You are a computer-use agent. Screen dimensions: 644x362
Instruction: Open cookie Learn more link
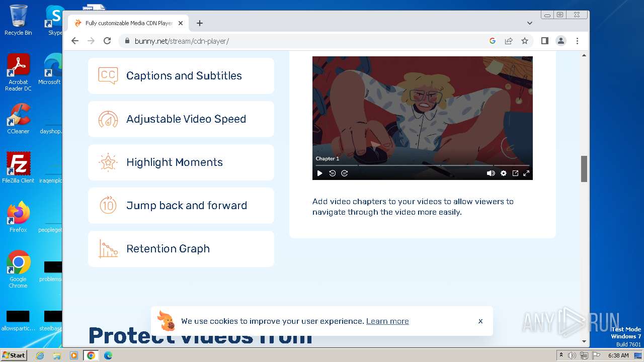coord(387,321)
